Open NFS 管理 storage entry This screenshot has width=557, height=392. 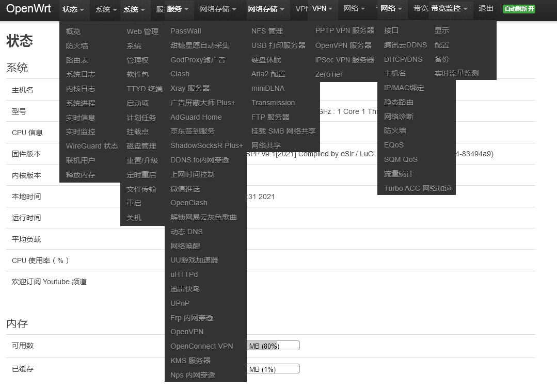point(267,31)
